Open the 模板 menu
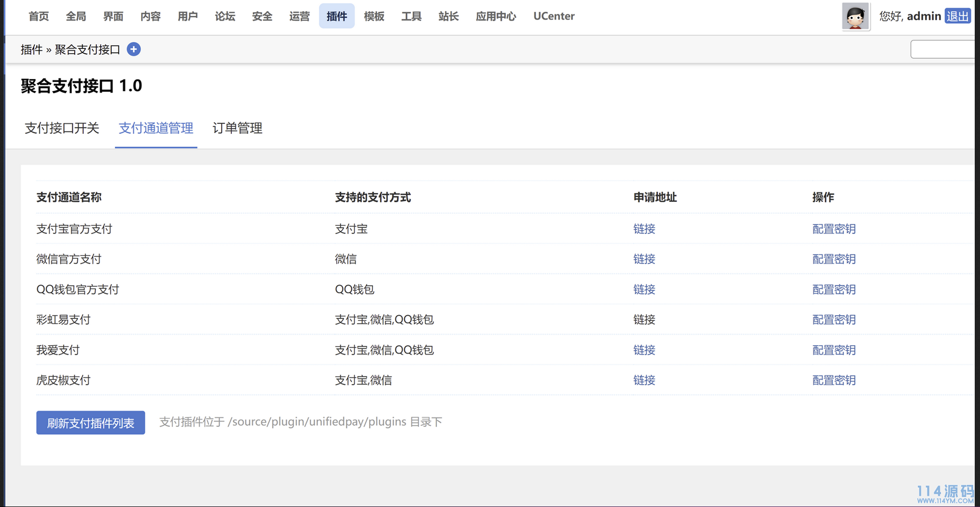Viewport: 980px width, 507px height. point(374,16)
